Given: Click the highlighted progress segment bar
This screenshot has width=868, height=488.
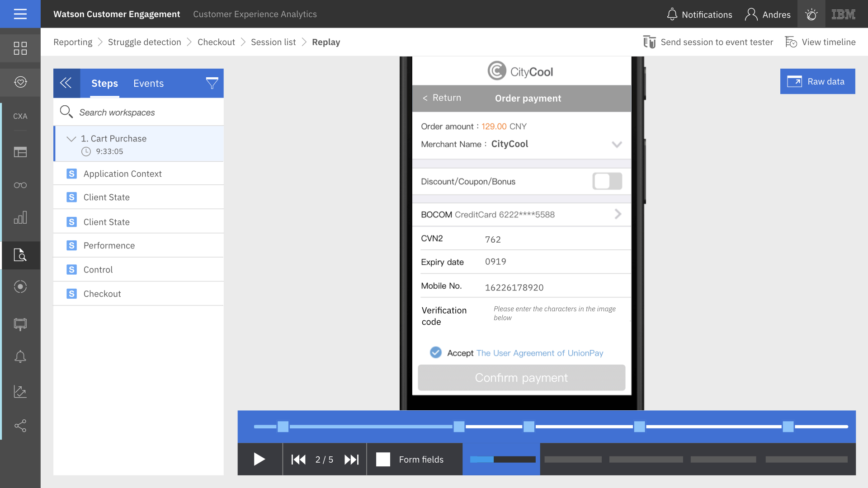Looking at the screenshot, I should (503, 460).
